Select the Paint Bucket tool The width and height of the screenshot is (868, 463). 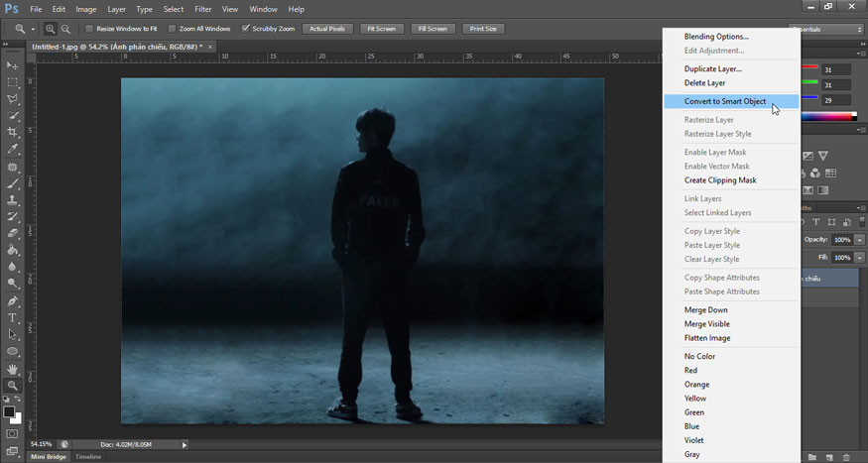(12, 250)
